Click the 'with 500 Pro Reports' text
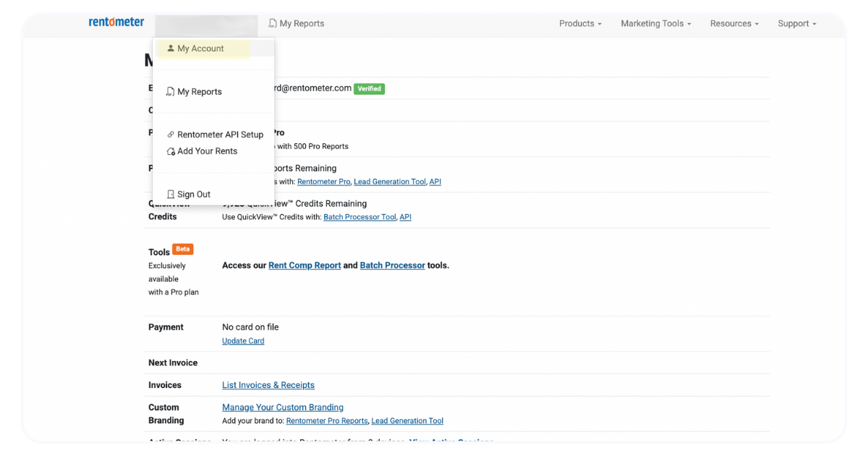The width and height of the screenshot is (868, 456). (312, 146)
